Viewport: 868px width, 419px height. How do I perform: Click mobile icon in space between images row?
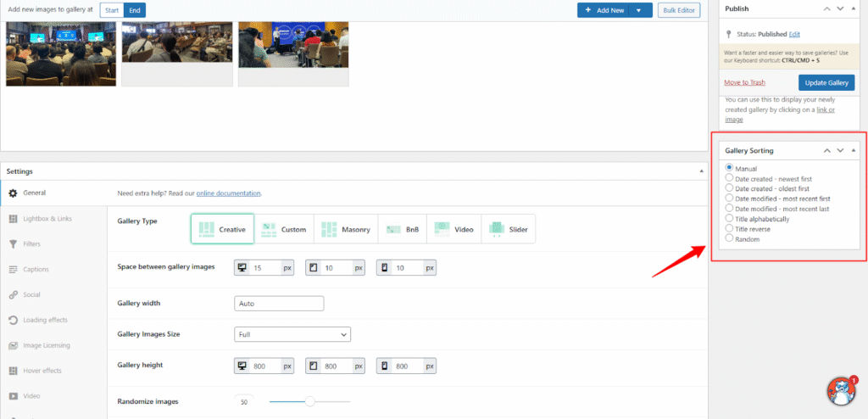click(x=385, y=268)
